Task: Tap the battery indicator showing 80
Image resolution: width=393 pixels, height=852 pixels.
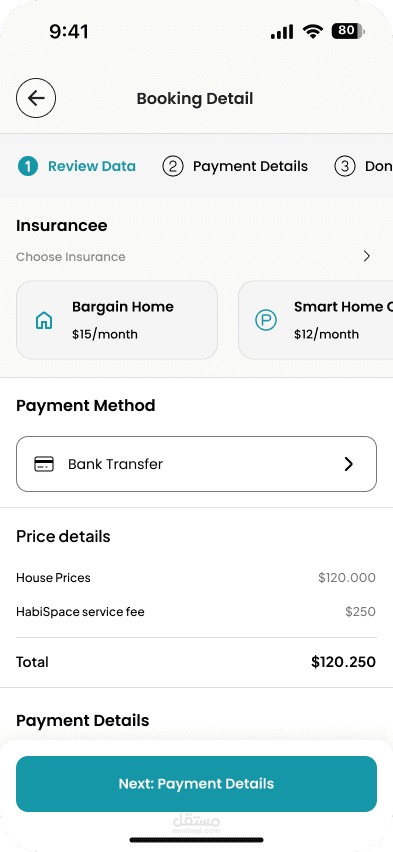Action: 348,31
